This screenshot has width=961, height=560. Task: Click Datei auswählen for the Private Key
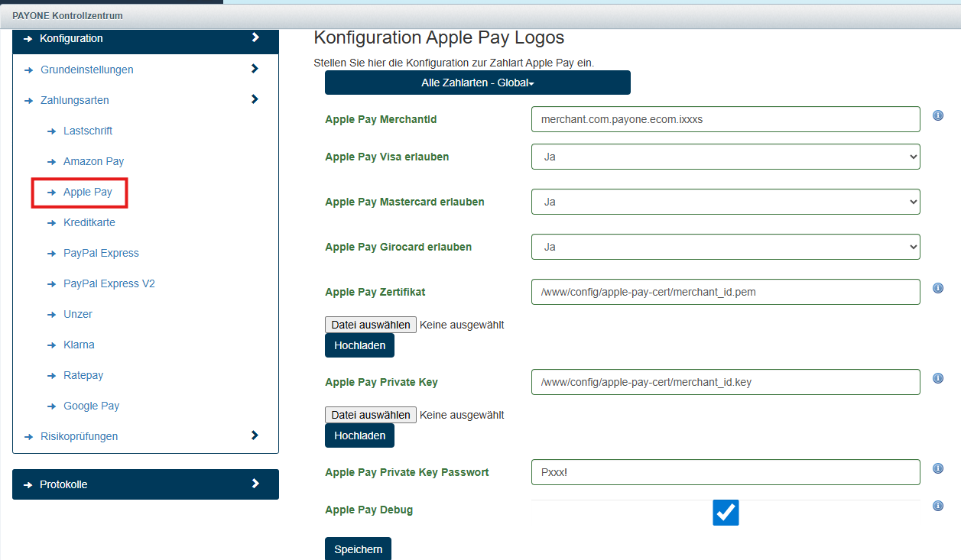point(371,415)
